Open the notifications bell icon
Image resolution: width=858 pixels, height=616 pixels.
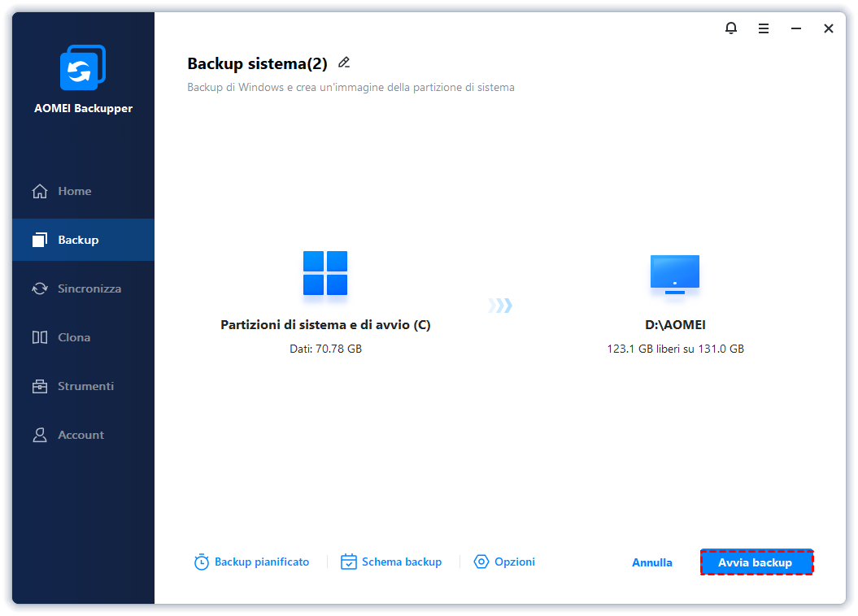pos(730,28)
